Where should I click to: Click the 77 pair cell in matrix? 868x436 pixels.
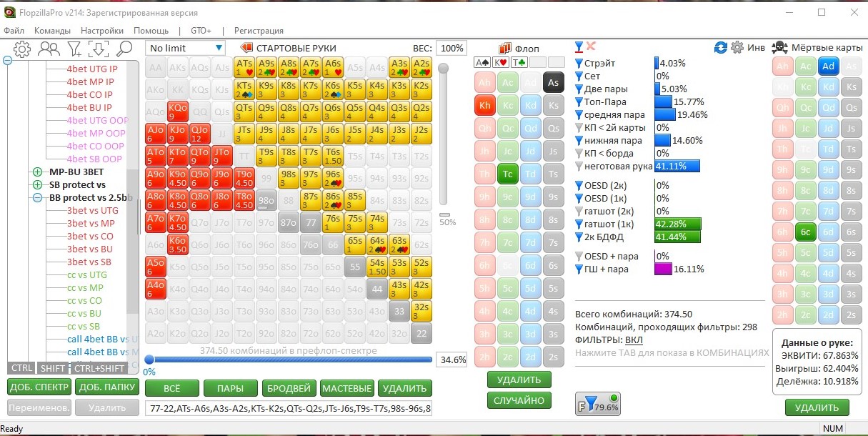pyautogui.click(x=310, y=222)
